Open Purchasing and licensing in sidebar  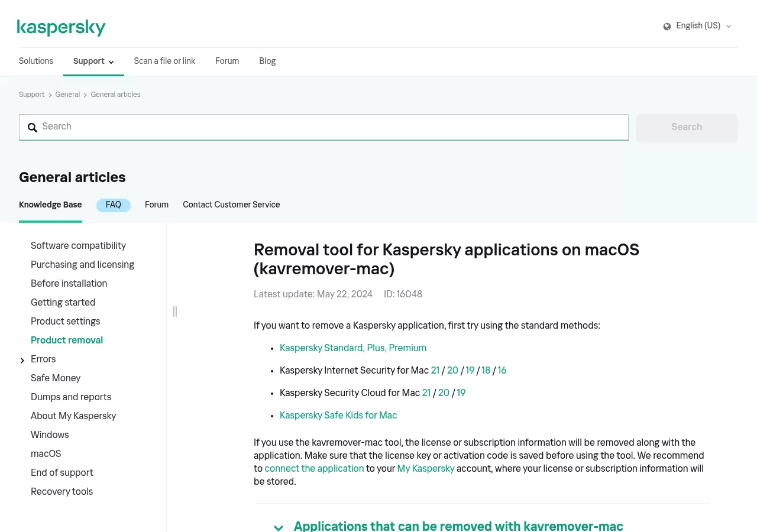coord(82,265)
